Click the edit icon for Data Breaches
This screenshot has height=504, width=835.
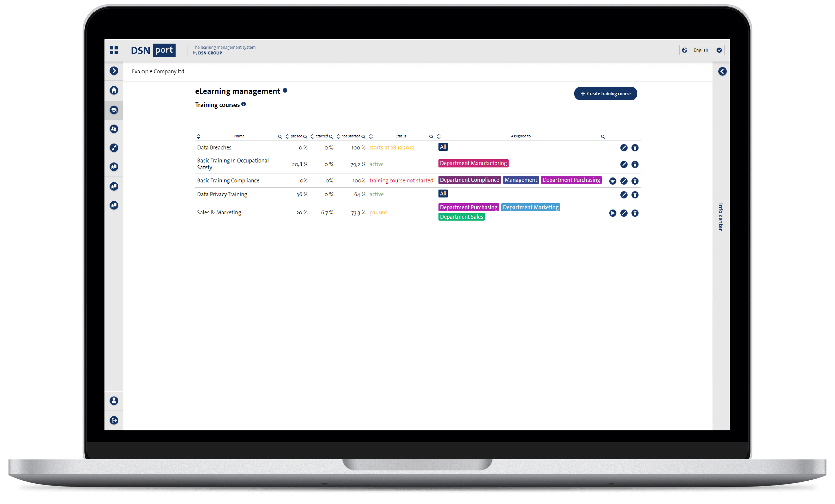(x=623, y=147)
